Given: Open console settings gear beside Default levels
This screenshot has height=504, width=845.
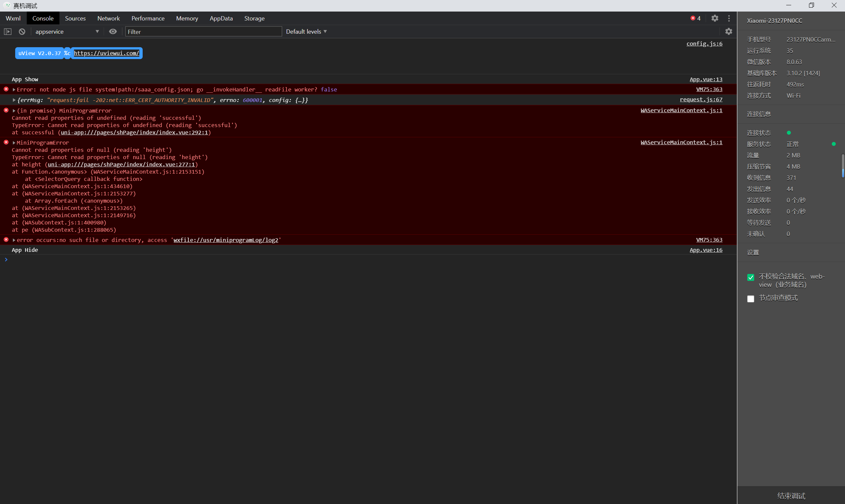Looking at the screenshot, I should tap(728, 32).
